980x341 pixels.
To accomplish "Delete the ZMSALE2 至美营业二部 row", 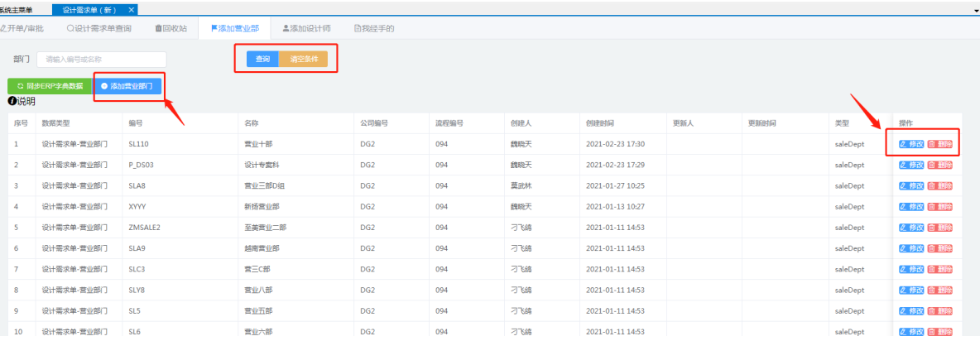I will pos(940,228).
